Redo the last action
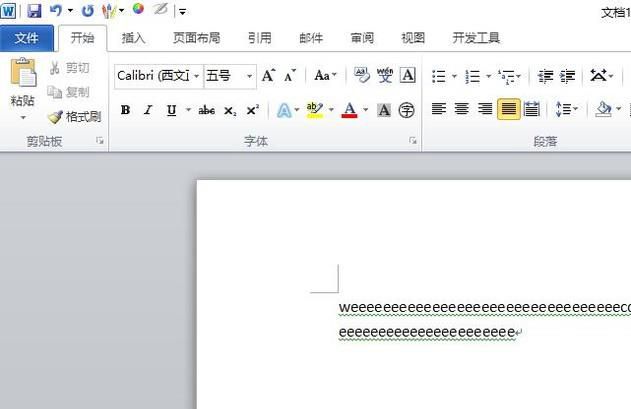631x409 pixels. click(87, 11)
